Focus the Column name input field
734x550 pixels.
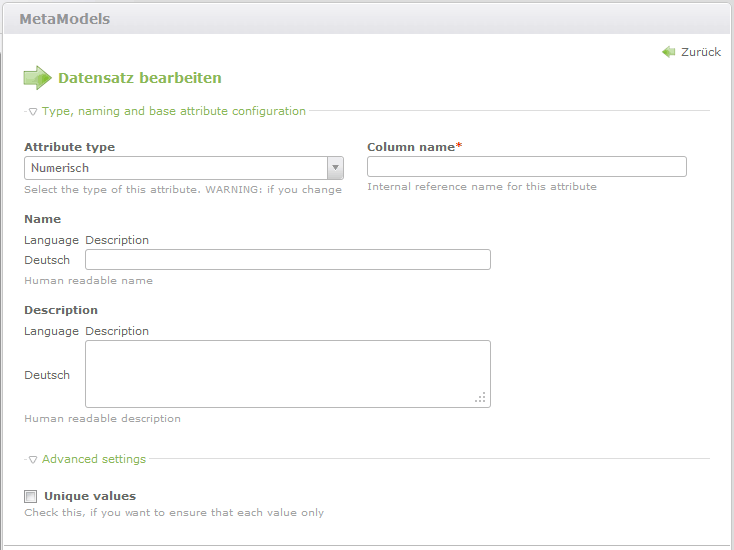click(x=526, y=167)
